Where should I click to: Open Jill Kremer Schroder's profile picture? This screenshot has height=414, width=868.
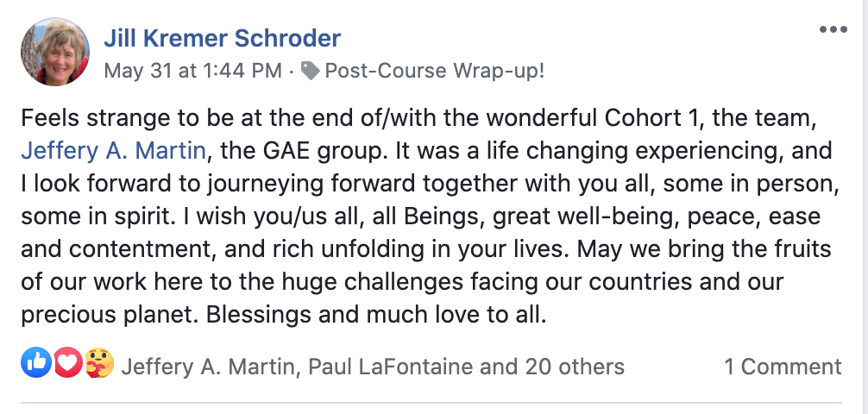tap(55, 52)
